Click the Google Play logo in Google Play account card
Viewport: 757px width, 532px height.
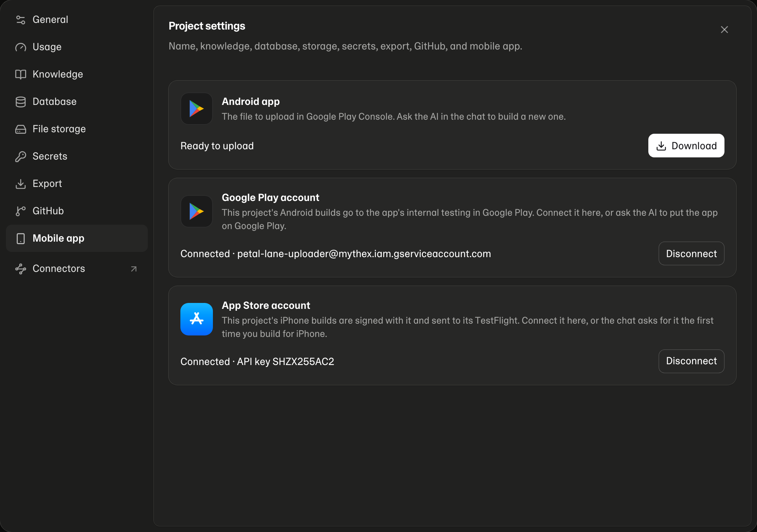click(x=197, y=211)
